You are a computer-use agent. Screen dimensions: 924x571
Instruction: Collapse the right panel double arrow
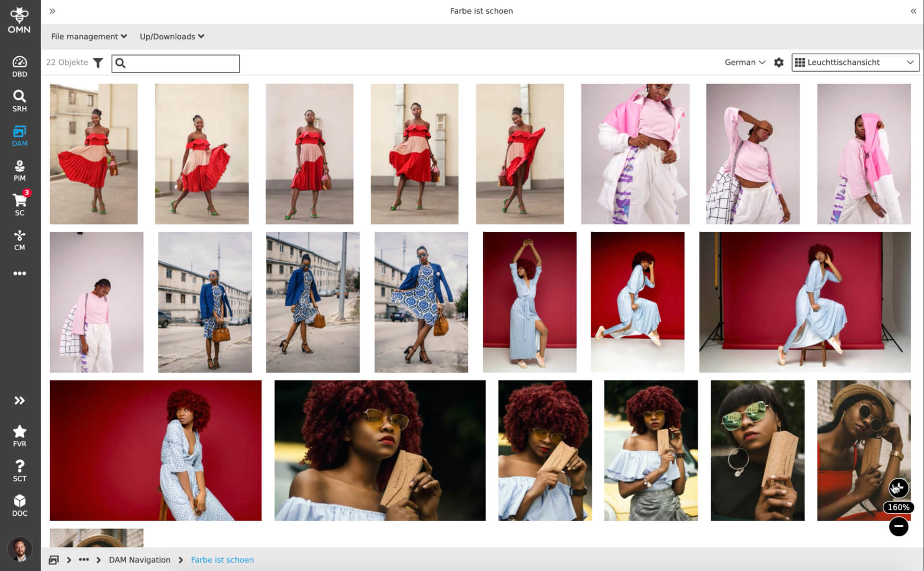tap(913, 11)
